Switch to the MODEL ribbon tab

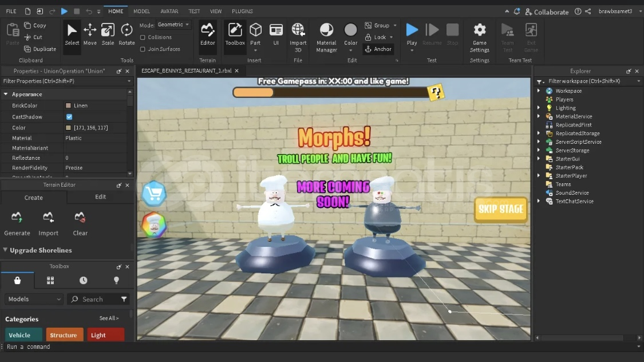point(142,11)
